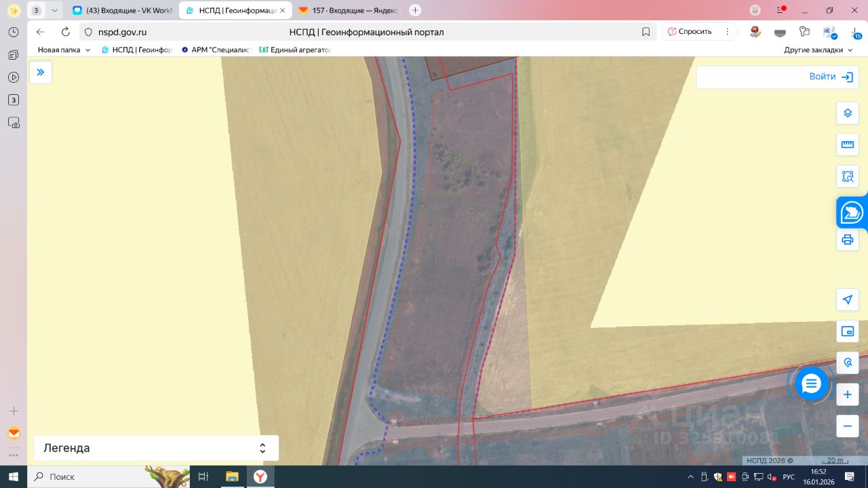Open the АРМ Специалист bookmark
This screenshot has width=868, height=488.
click(216, 50)
